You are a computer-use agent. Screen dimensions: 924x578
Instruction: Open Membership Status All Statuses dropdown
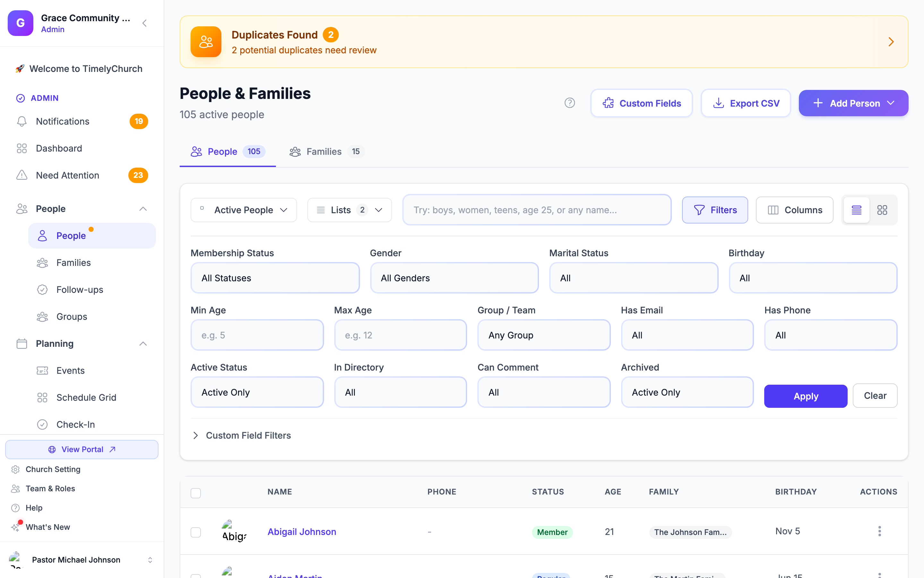275,278
